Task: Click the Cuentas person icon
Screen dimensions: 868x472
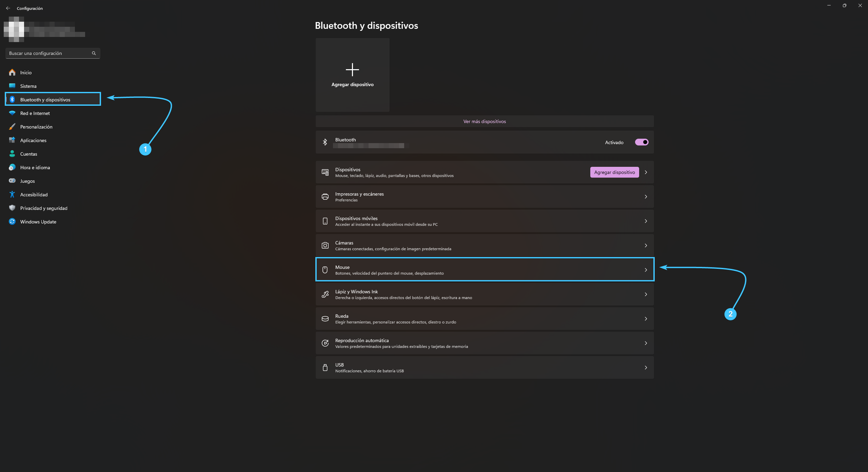Action: coord(12,154)
